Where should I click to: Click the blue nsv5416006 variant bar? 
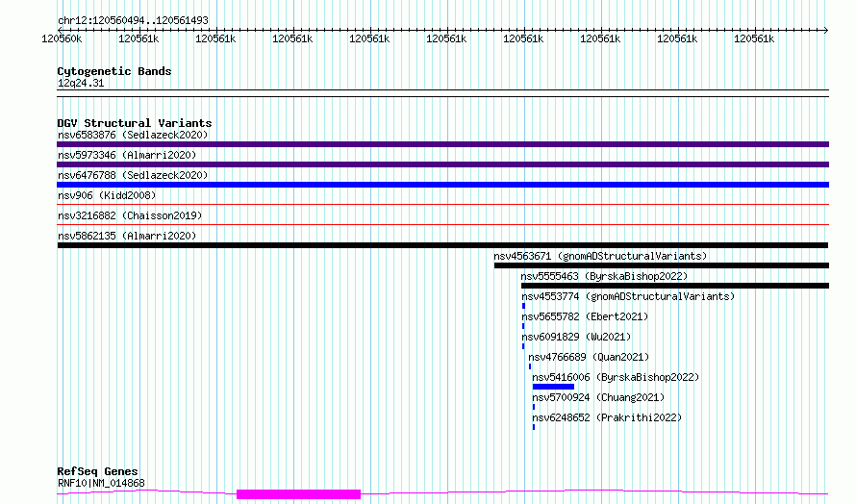pos(553,387)
